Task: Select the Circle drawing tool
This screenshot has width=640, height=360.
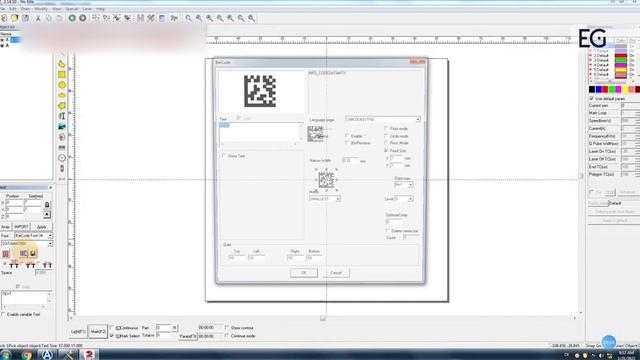Action: (62, 85)
